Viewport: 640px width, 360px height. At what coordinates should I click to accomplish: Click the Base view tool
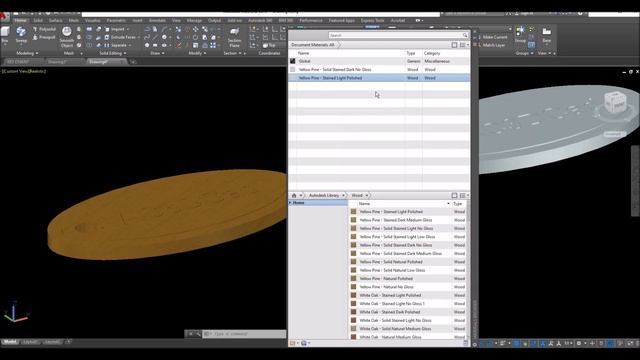[547, 34]
